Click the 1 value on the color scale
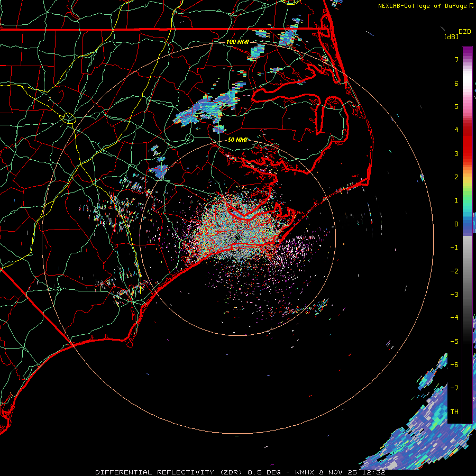476x476 pixels. (x=456, y=200)
